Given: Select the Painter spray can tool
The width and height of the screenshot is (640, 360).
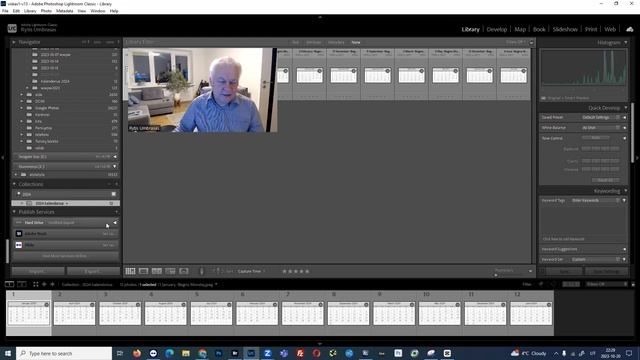Looking at the screenshot, I should click(x=202, y=271).
